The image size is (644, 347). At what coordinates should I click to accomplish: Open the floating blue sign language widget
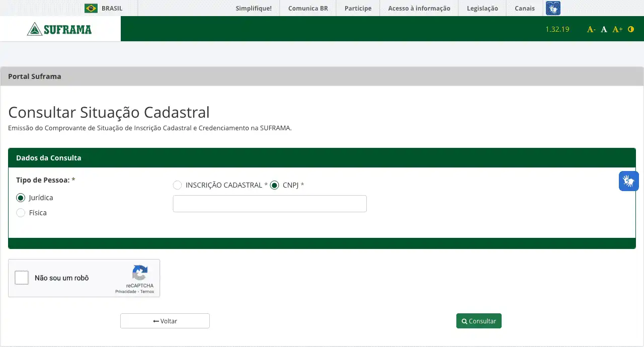pyautogui.click(x=628, y=181)
